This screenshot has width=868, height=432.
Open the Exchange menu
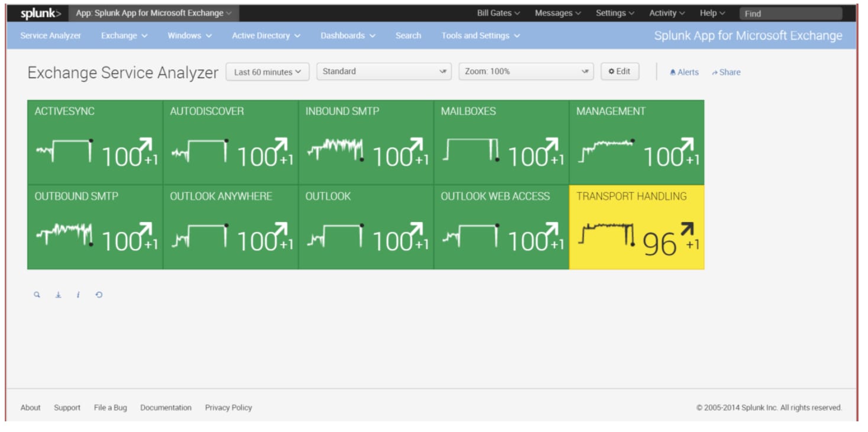[124, 36]
